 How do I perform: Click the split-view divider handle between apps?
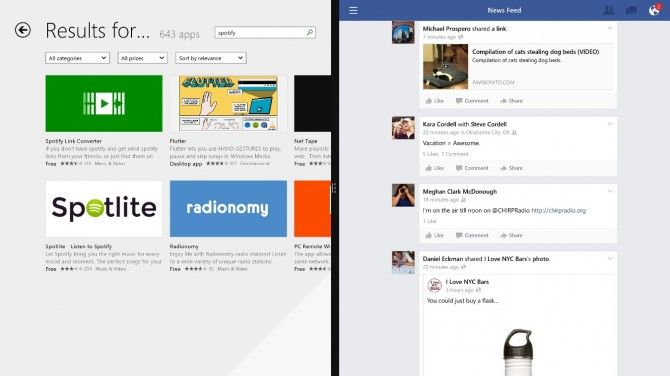pos(335,188)
